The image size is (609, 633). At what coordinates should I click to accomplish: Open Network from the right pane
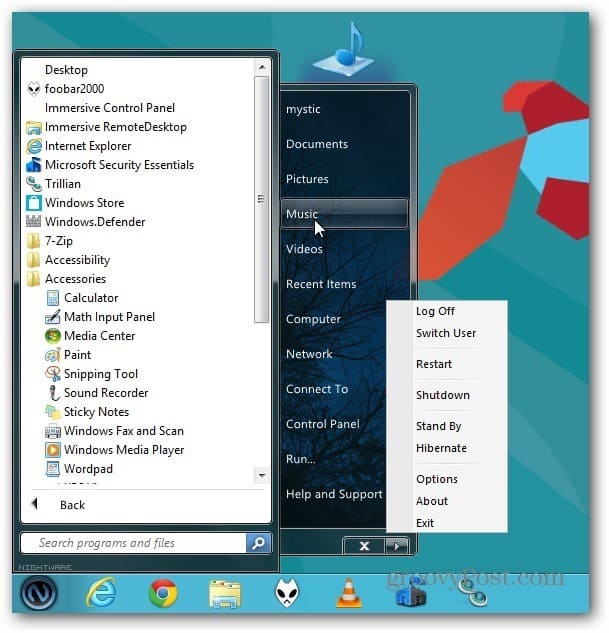[309, 354]
